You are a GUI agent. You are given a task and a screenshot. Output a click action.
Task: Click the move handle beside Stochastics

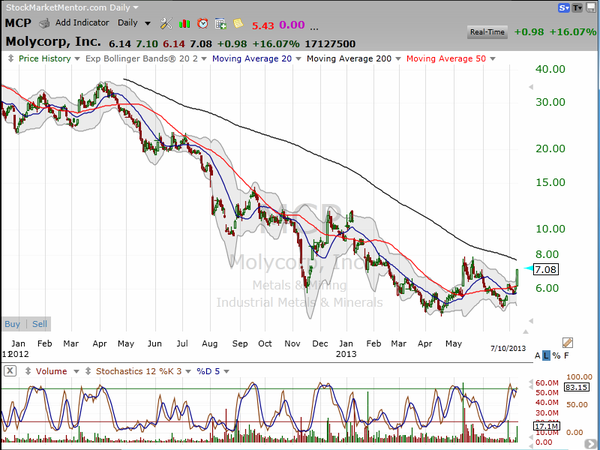pyautogui.click(x=88, y=371)
